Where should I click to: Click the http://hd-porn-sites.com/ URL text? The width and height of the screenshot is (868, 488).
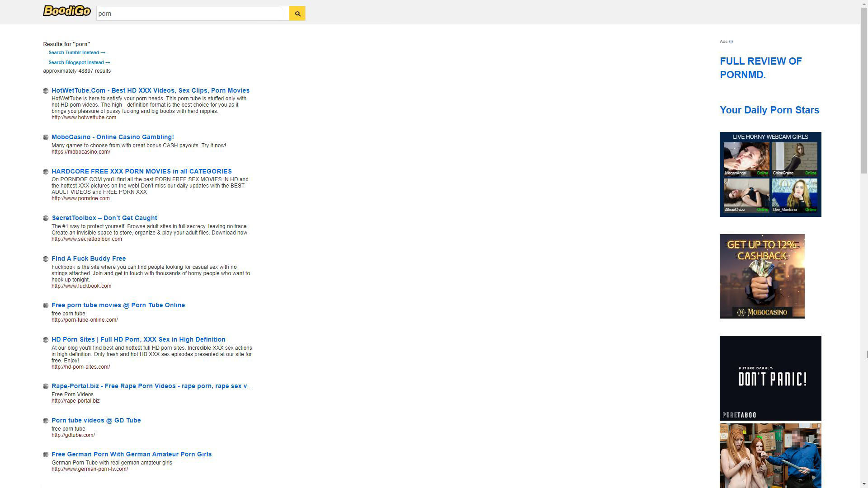click(x=81, y=367)
